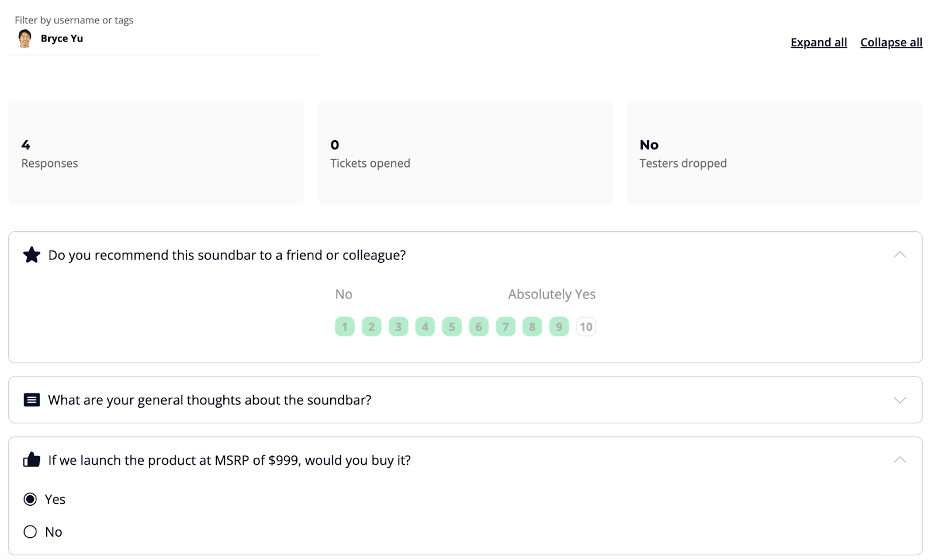This screenshot has height=560, width=935.
Task: Open the Tickets opened summary card
Action: (465, 153)
